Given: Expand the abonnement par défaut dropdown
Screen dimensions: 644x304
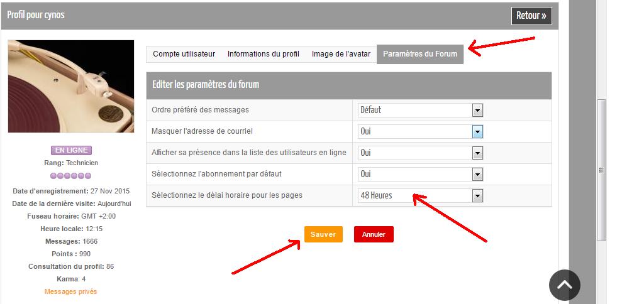Looking at the screenshot, I should pos(420,174).
